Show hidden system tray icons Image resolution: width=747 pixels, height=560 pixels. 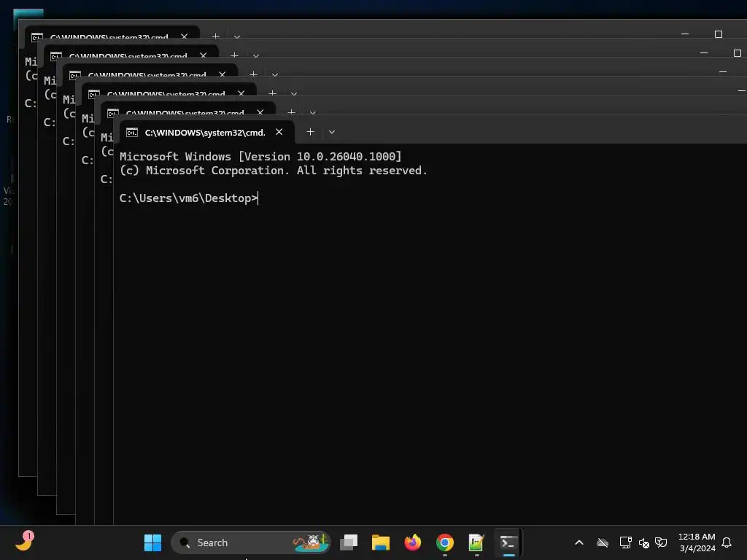pyautogui.click(x=579, y=542)
